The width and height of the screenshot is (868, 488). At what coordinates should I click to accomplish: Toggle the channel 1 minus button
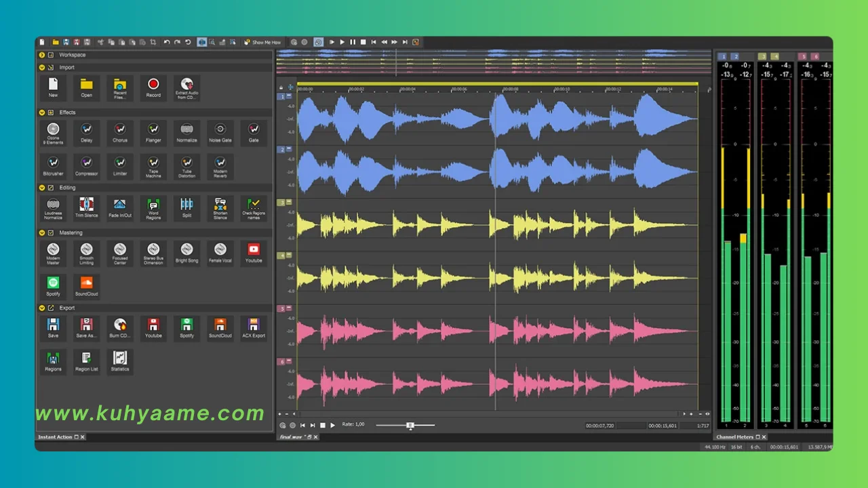pos(290,96)
